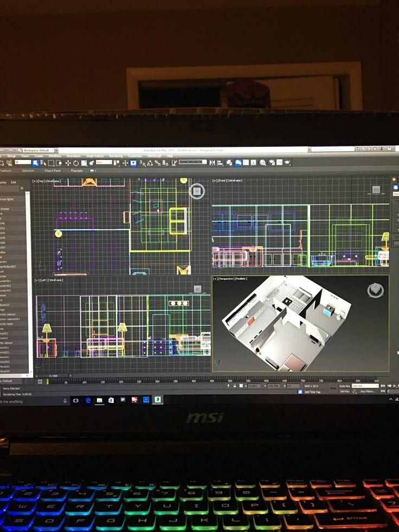Open the Left viewport [+] menu
Viewport: 399px width, 532px height.
point(36,280)
